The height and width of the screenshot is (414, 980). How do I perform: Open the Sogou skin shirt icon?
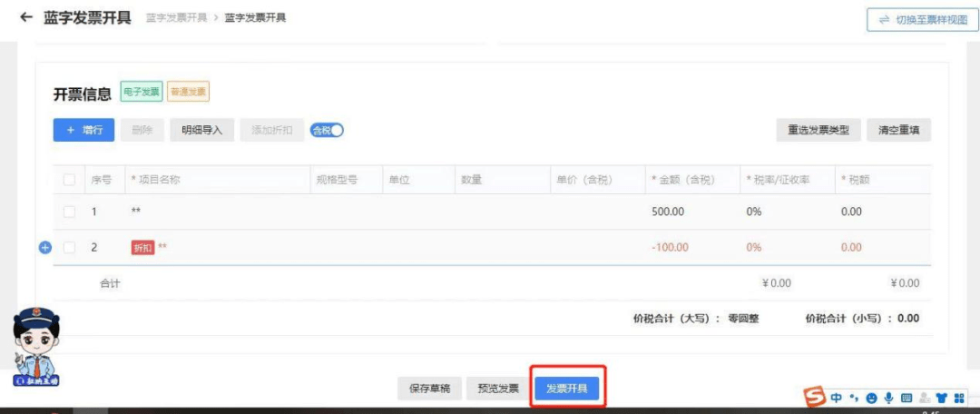pyautogui.click(x=941, y=398)
